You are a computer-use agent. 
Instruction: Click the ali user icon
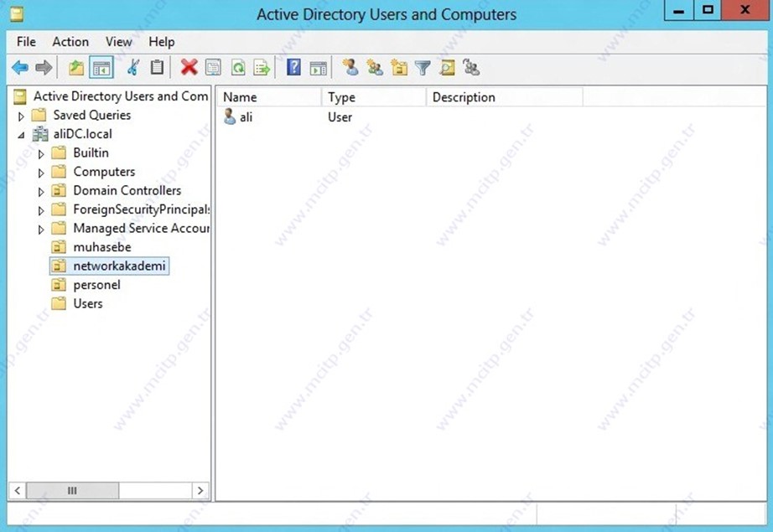click(230, 116)
